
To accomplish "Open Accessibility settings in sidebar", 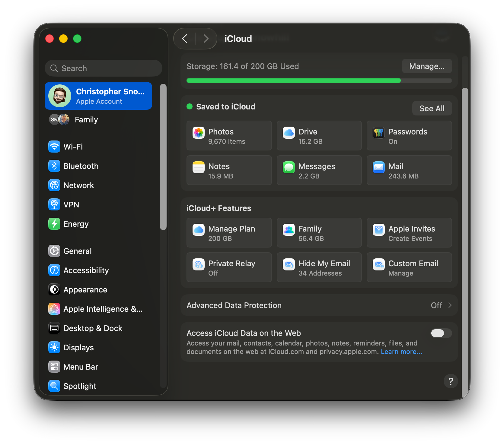I will (86, 270).
